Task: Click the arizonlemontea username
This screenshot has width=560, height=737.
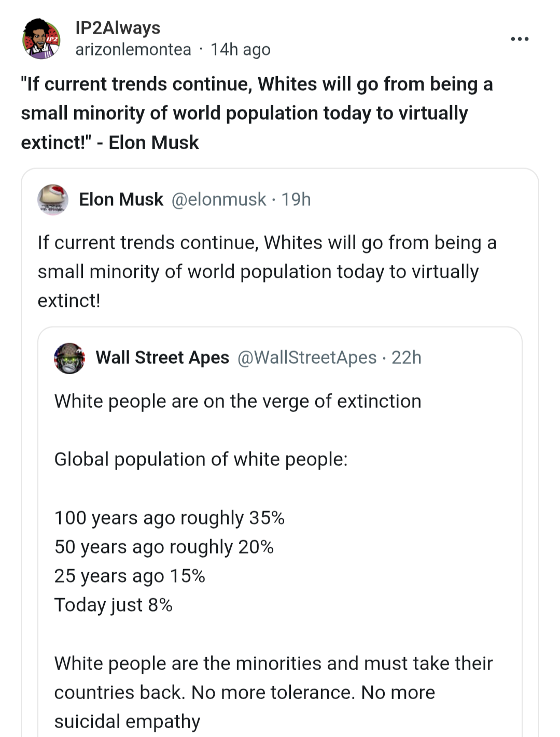Action: point(133,49)
